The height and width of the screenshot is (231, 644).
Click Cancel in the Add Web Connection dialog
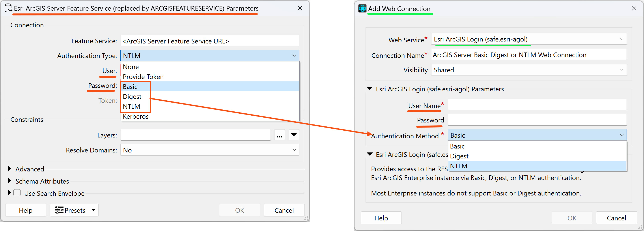[616, 218]
